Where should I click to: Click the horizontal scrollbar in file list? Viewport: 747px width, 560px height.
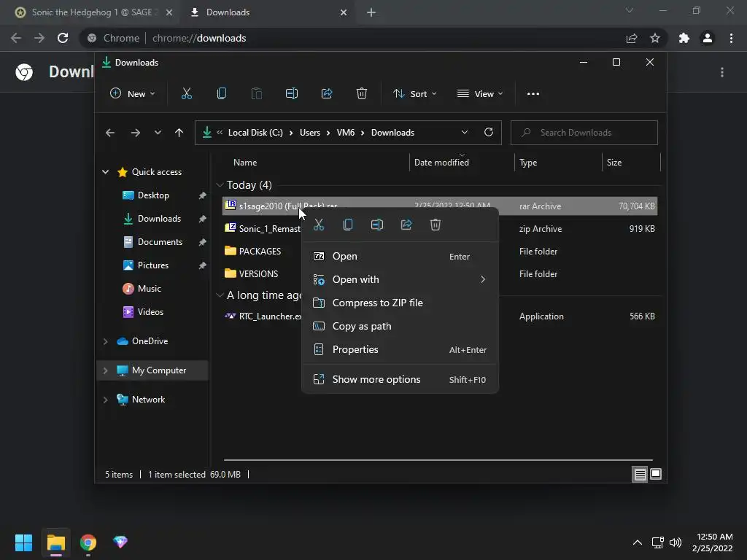point(438,460)
